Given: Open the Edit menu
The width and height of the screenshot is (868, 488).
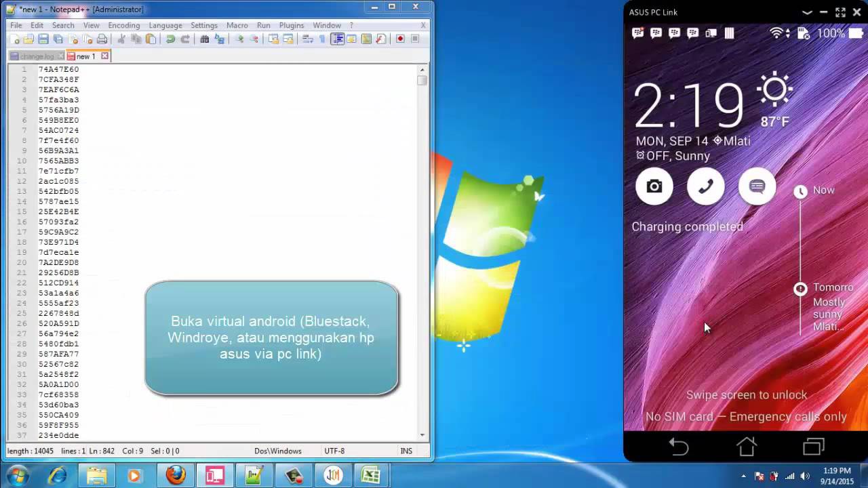Looking at the screenshot, I should point(37,25).
